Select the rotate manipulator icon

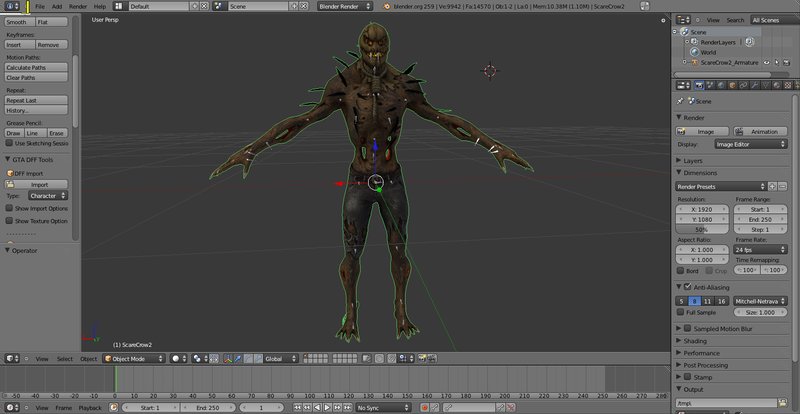(247, 358)
